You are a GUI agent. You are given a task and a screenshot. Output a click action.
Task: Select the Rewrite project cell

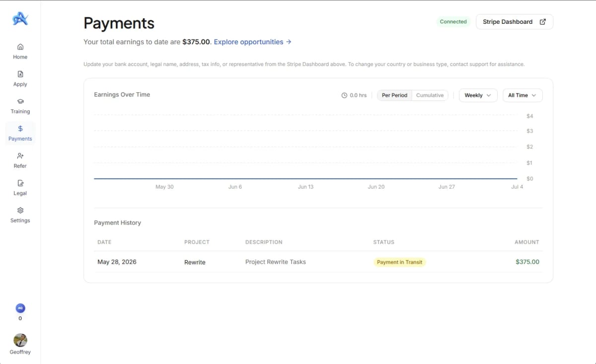[195, 262]
